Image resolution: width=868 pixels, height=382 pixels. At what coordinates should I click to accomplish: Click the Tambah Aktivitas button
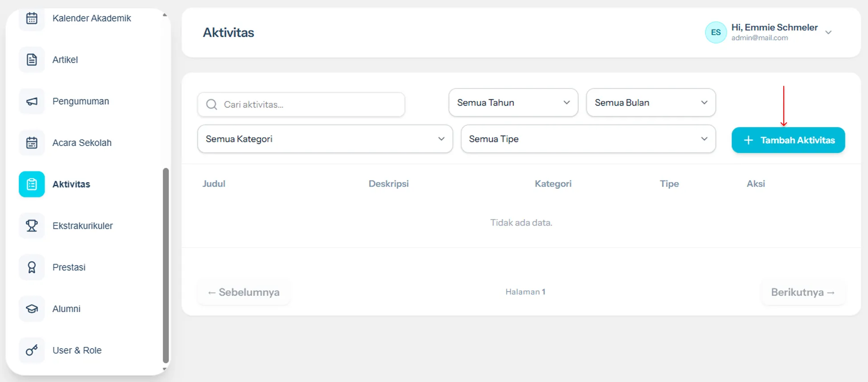pos(788,140)
